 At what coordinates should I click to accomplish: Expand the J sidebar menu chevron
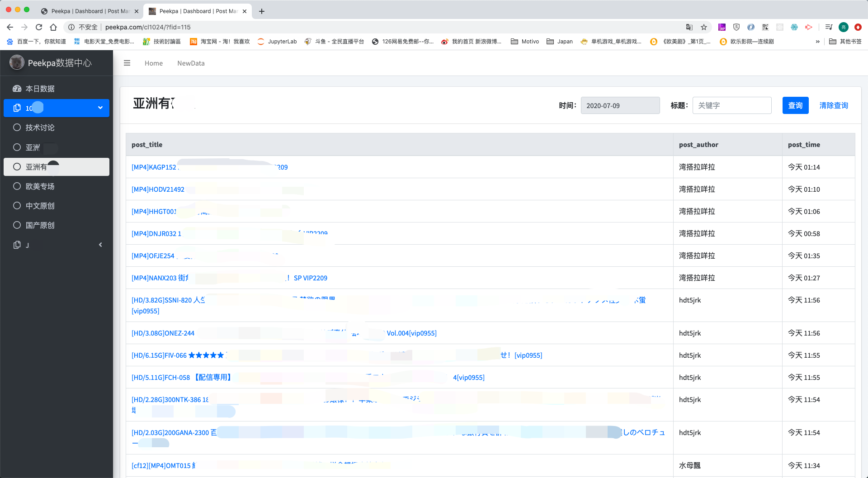[100, 245]
